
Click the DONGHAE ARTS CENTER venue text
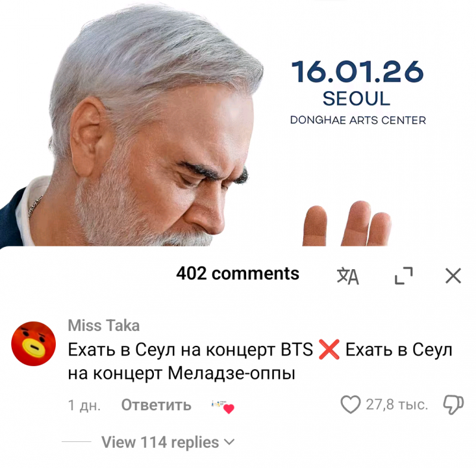click(358, 120)
